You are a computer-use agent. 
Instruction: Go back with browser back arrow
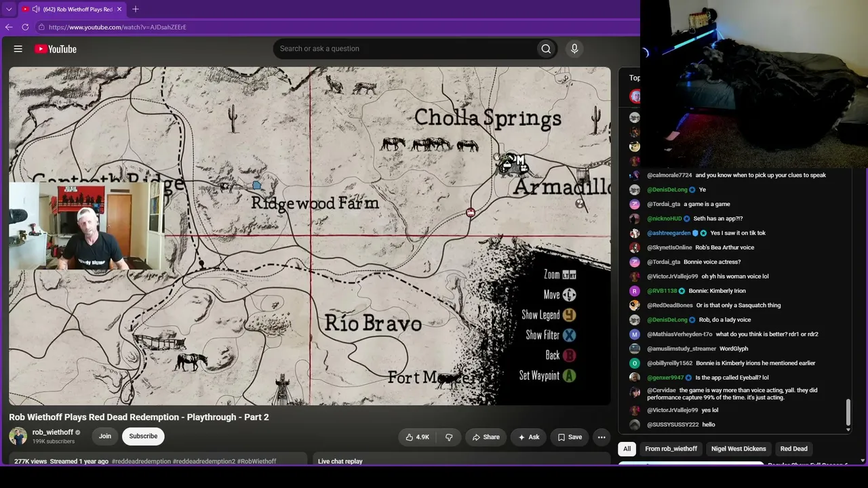tap(9, 27)
